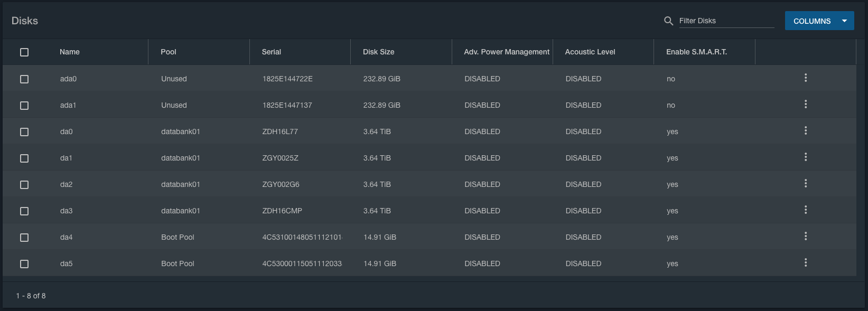Open the three-dot menu for da0
The width and height of the screenshot is (868, 311).
pos(805,131)
